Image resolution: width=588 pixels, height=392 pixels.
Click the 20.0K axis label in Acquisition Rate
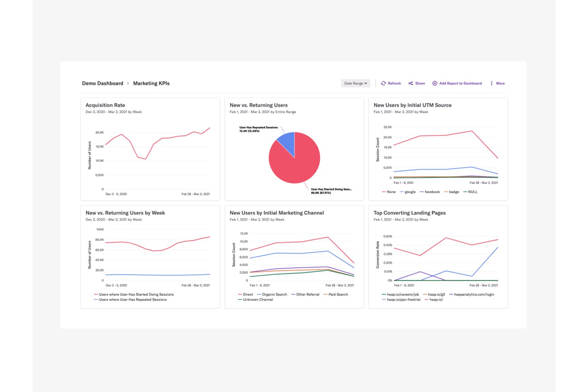99,133
